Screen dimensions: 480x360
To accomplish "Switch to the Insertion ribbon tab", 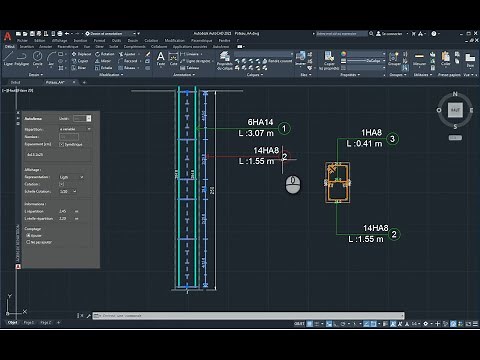I will 27,47.
